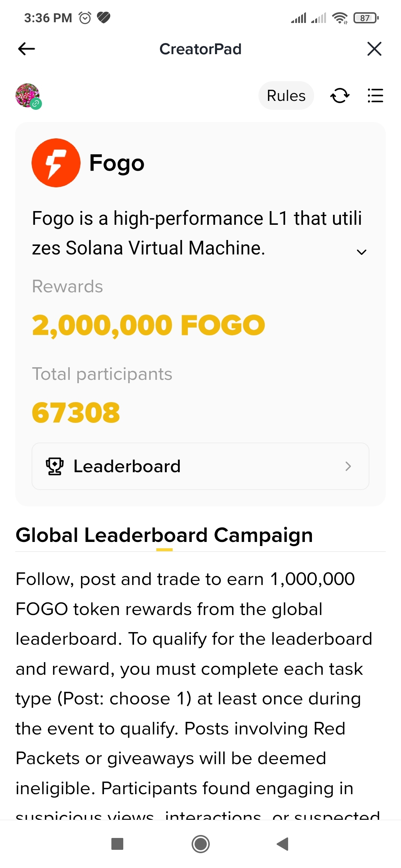Open the task list menu icon
This screenshot has width=401, height=868.
pyautogui.click(x=375, y=96)
